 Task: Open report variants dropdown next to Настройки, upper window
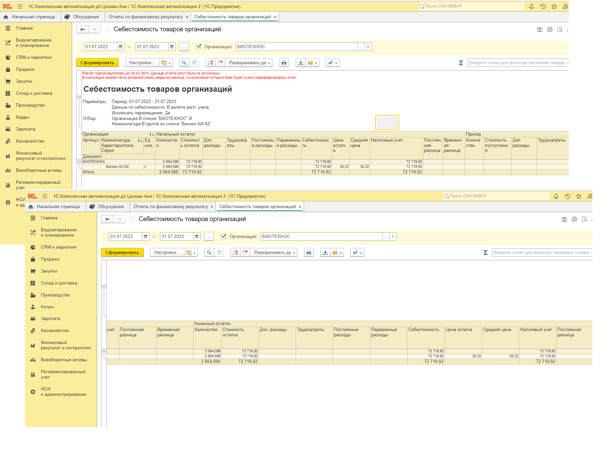pos(167,62)
